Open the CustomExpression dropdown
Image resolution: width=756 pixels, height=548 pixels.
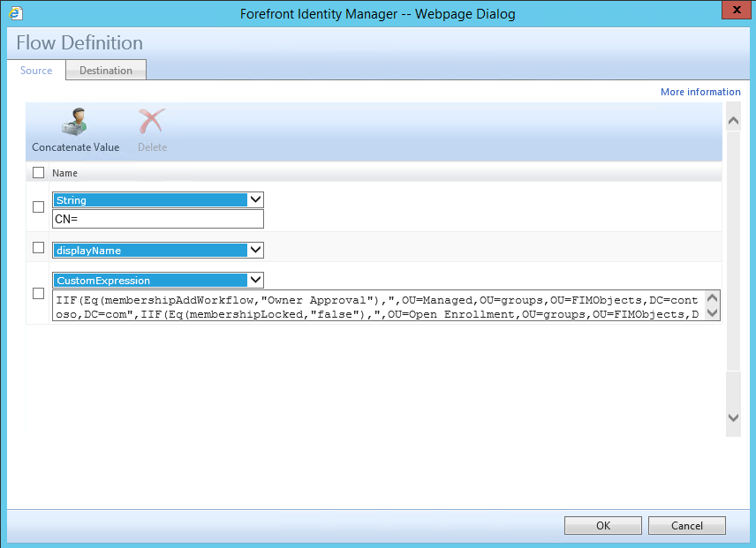click(158, 281)
